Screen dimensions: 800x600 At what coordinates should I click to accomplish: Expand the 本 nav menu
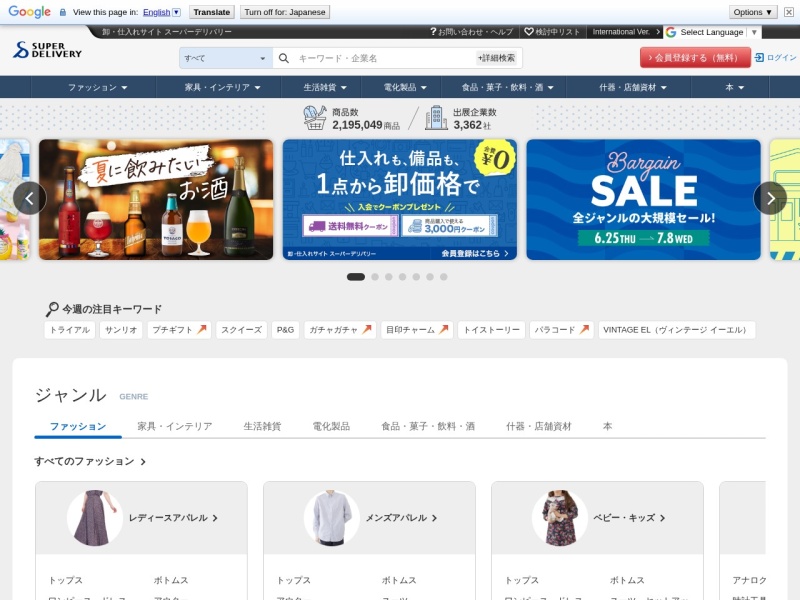tap(734, 87)
